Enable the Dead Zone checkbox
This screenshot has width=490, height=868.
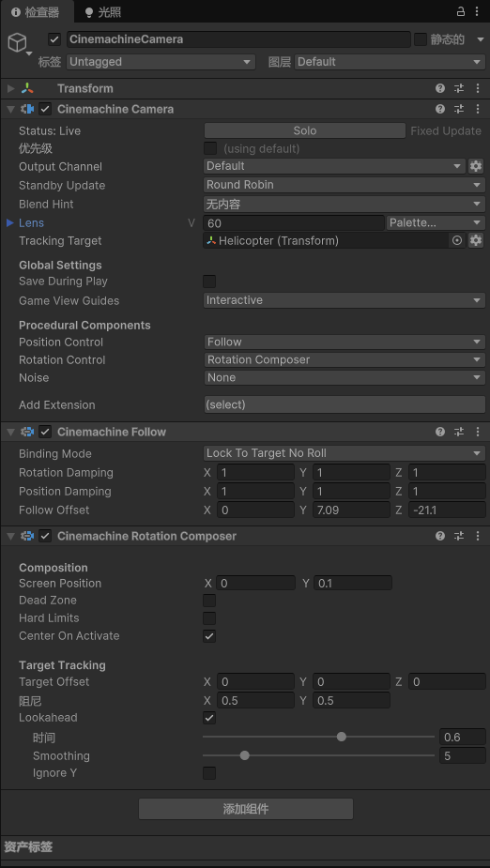pyautogui.click(x=209, y=601)
